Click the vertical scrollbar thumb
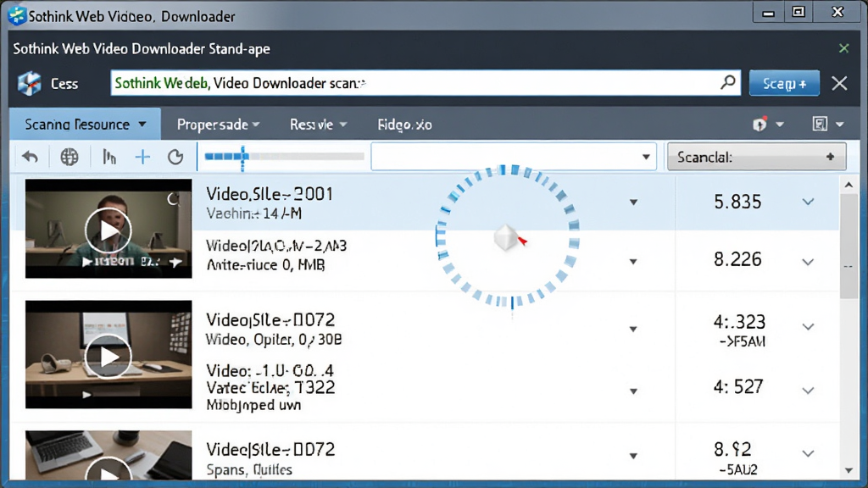The image size is (868, 488). 848,247
